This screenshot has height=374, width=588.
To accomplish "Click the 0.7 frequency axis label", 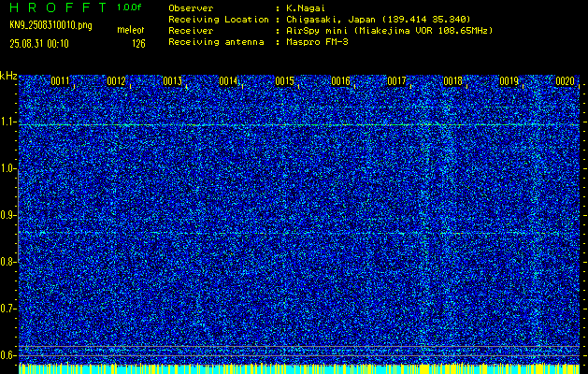I will point(7,309).
